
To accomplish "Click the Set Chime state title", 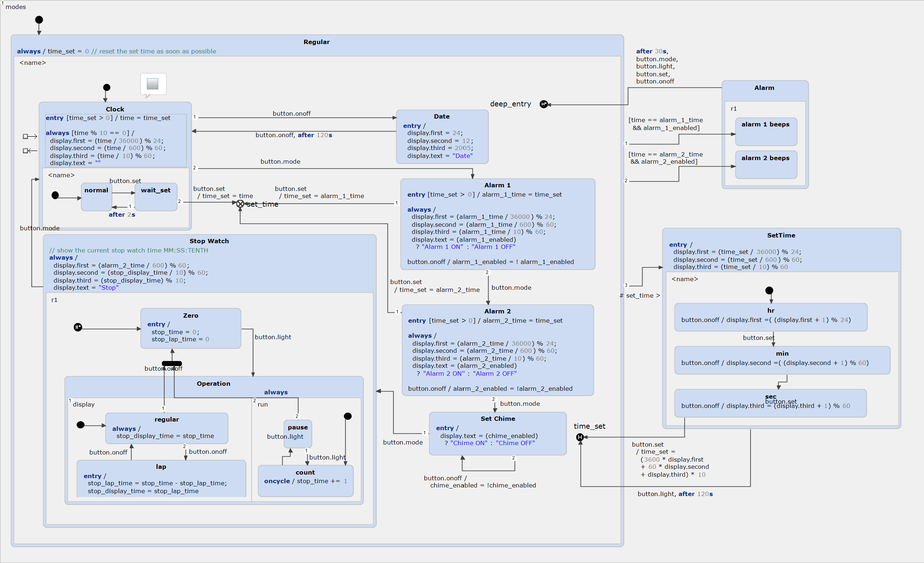I will click(497, 419).
